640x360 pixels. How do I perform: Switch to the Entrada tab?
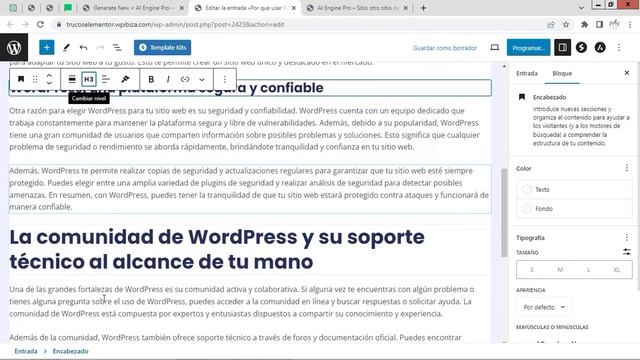(527, 73)
